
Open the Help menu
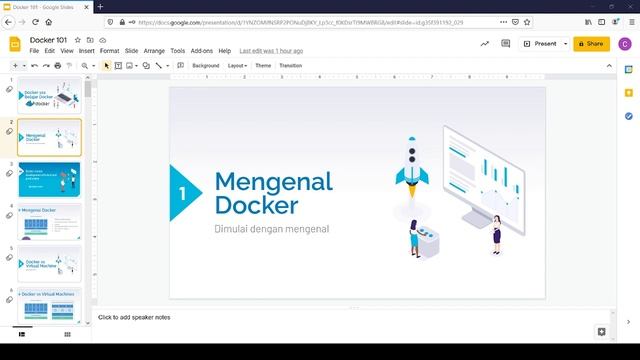click(x=224, y=51)
